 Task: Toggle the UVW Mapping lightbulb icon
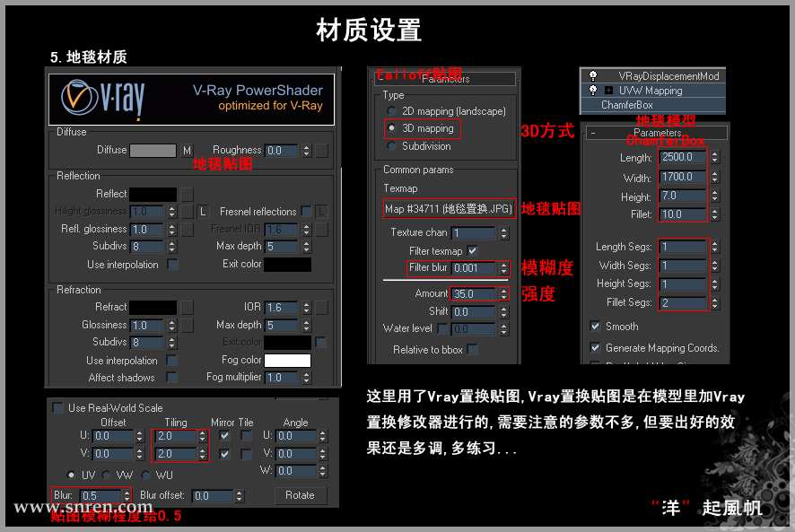[593, 91]
